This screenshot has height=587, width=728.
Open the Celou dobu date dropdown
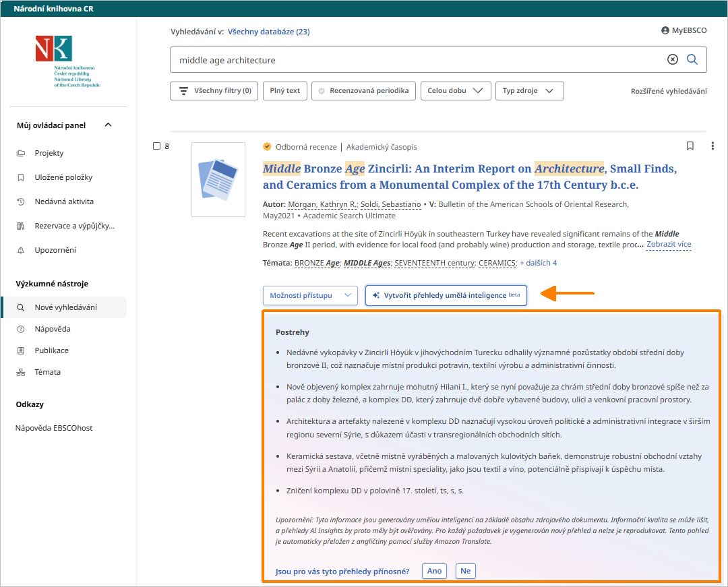pos(456,91)
